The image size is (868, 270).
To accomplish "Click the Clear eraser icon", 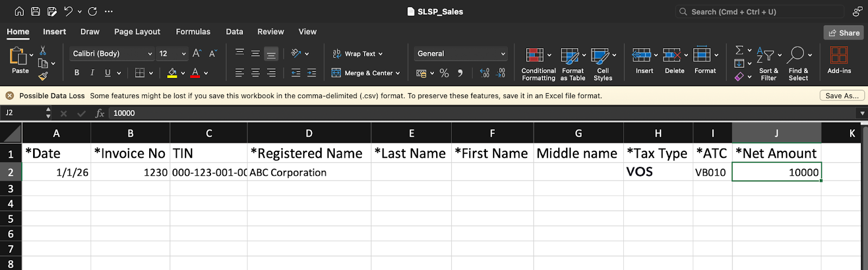I will tap(739, 77).
